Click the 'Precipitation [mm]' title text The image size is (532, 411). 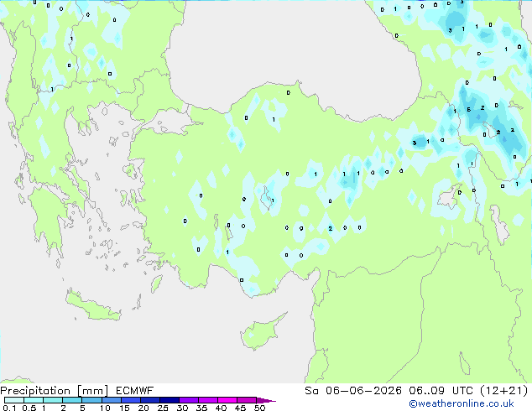pyautogui.click(x=55, y=391)
